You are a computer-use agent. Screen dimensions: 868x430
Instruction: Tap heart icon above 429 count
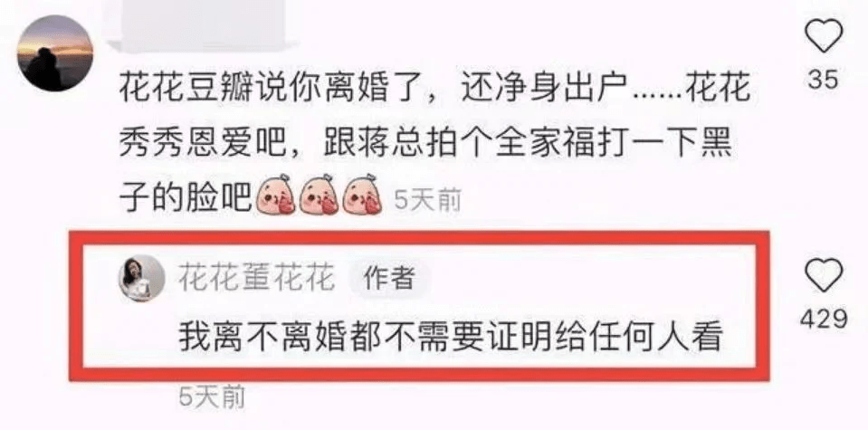823,275
